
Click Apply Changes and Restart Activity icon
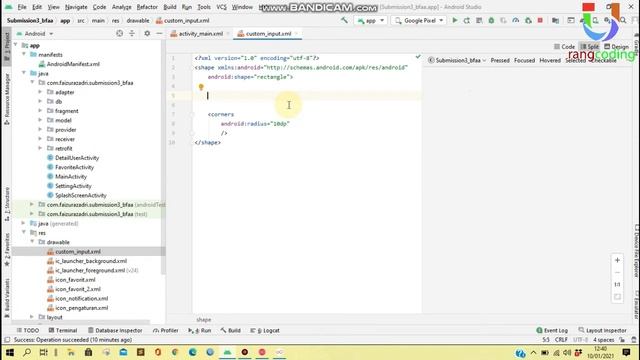(x=467, y=20)
